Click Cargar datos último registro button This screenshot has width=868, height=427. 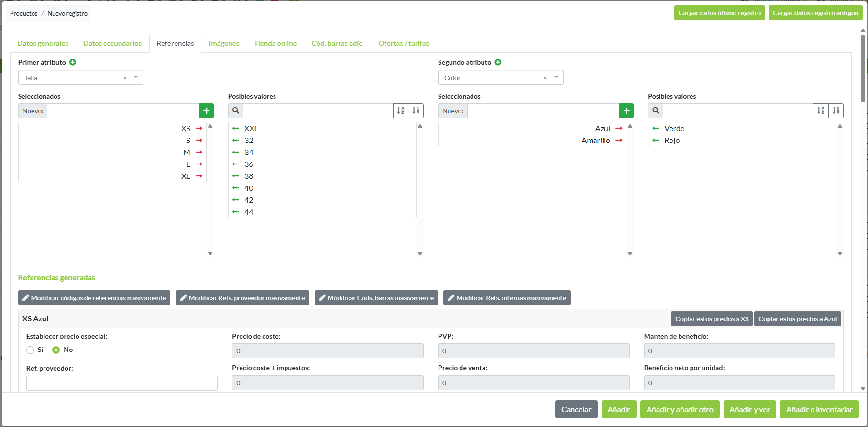pos(719,13)
